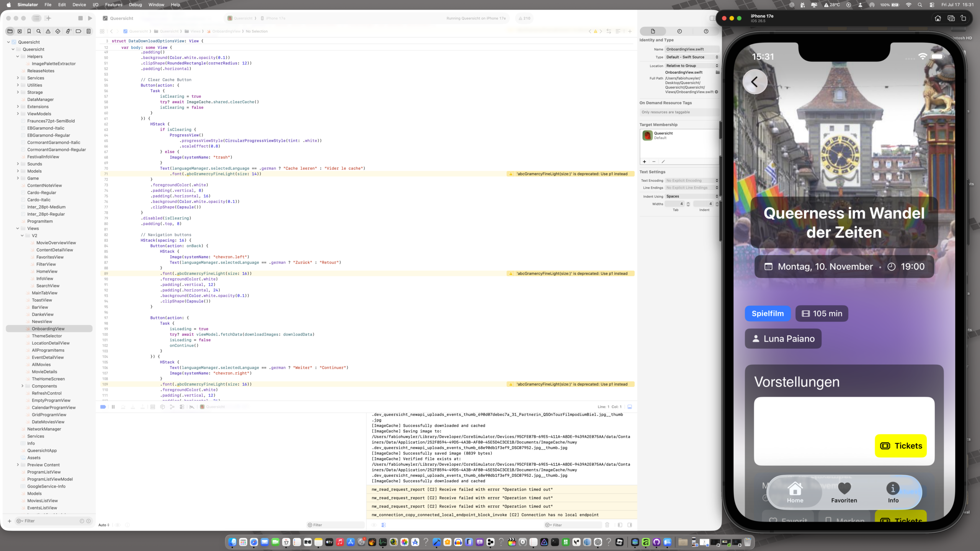Select the File inspector tab
The width and height of the screenshot is (980, 551).
pyautogui.click(x=653, y=31)
